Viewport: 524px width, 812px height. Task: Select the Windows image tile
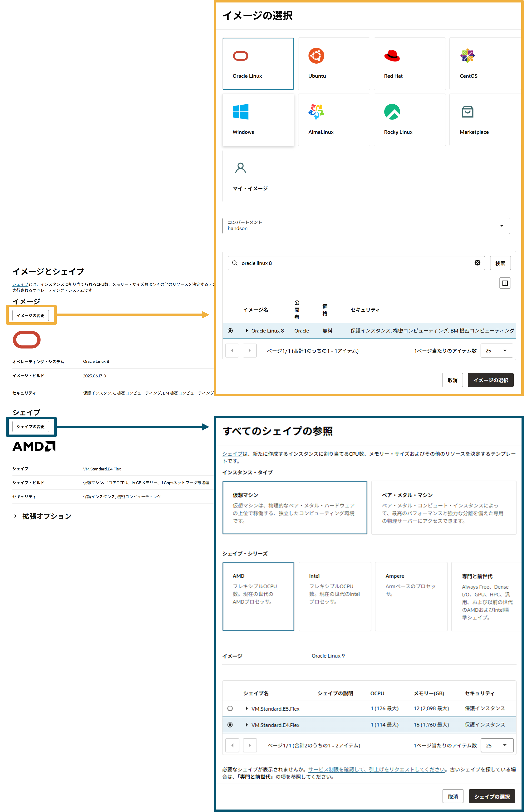tap(258, 120)
